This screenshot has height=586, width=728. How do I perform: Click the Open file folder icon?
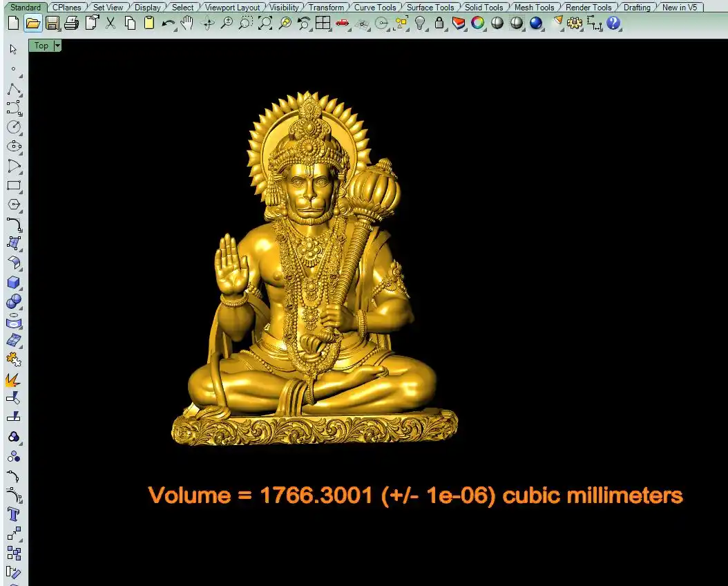click(32, 23)
